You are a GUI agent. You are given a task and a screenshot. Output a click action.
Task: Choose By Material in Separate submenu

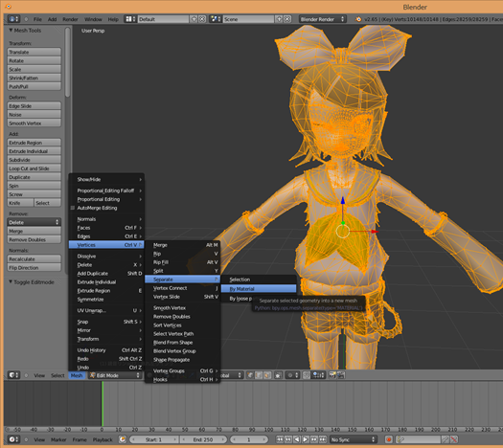(259, 289)
